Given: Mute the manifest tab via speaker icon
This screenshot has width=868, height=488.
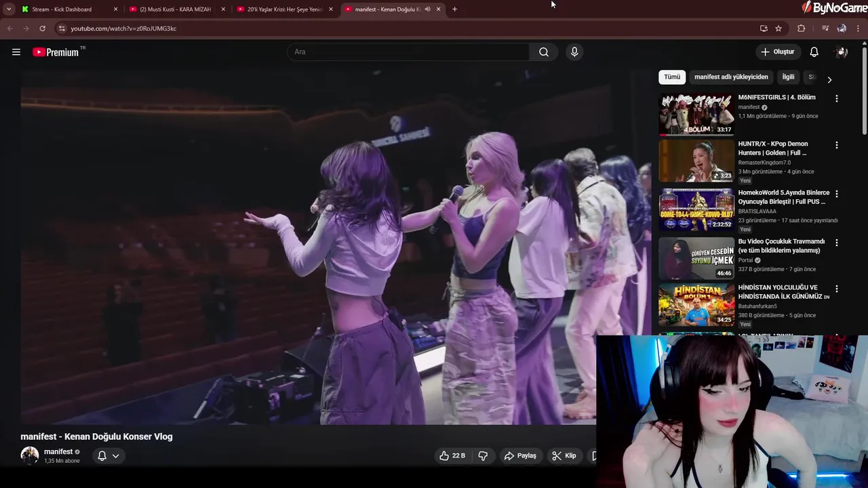Looking at the screenshot, I should click(427, 9).
